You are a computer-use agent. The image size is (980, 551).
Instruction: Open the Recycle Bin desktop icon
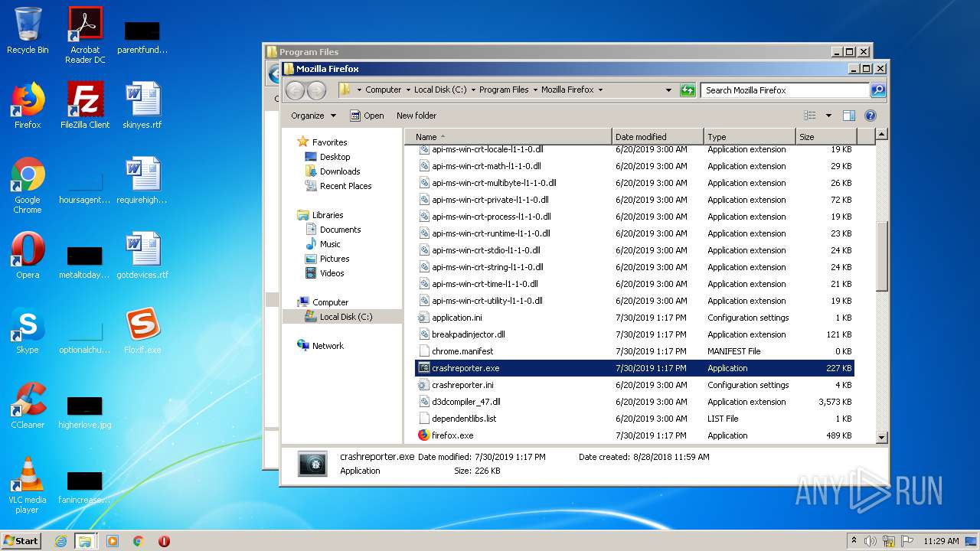click(x=28, y=31)
